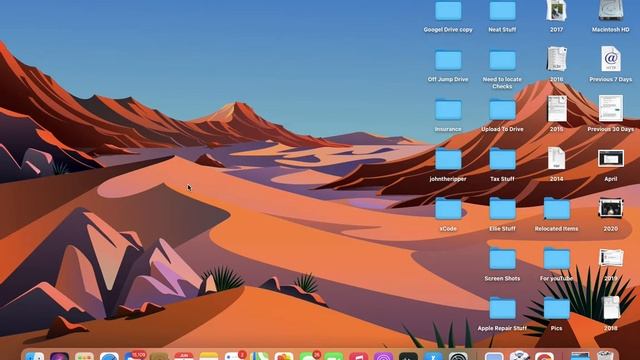Open Calendar from the Dock
Screen dimensions: 640x360
click(x=184, y=356)
